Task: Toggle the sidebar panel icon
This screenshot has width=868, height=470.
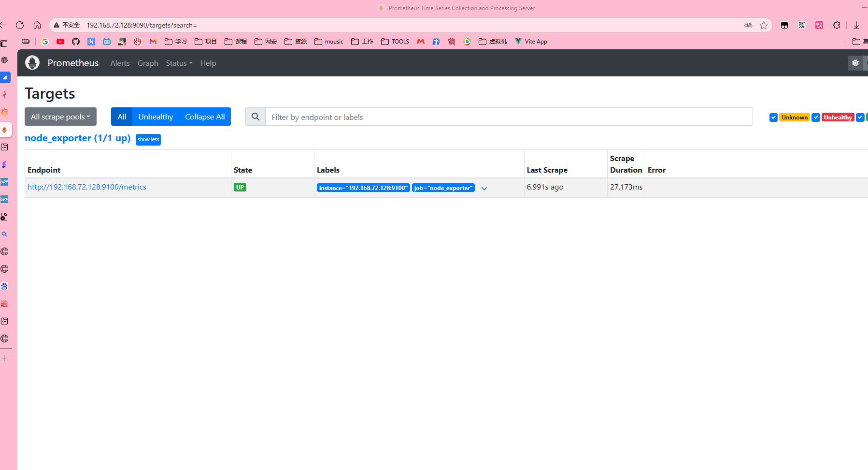Action: pos(4,44)
